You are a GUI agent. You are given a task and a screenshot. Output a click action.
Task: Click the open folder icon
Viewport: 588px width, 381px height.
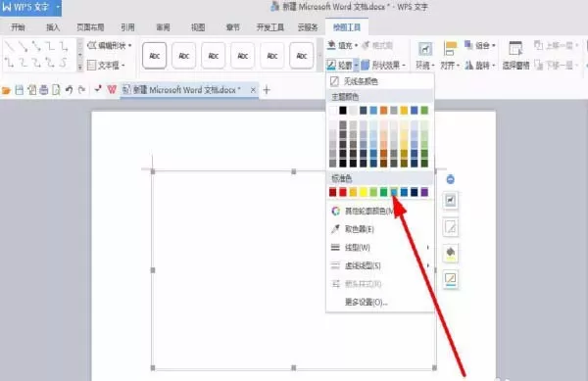[6, 90]
